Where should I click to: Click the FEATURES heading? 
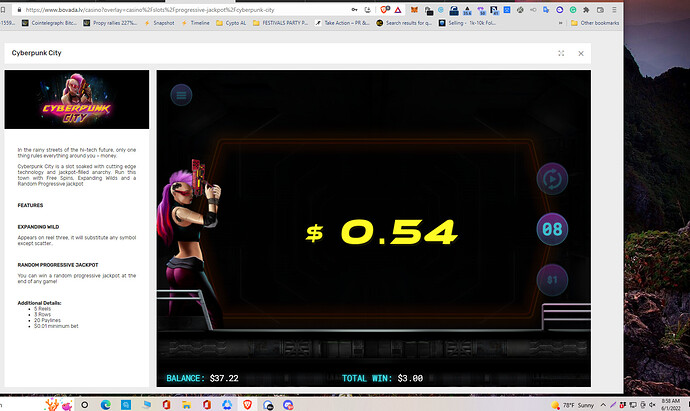point(30,206)
